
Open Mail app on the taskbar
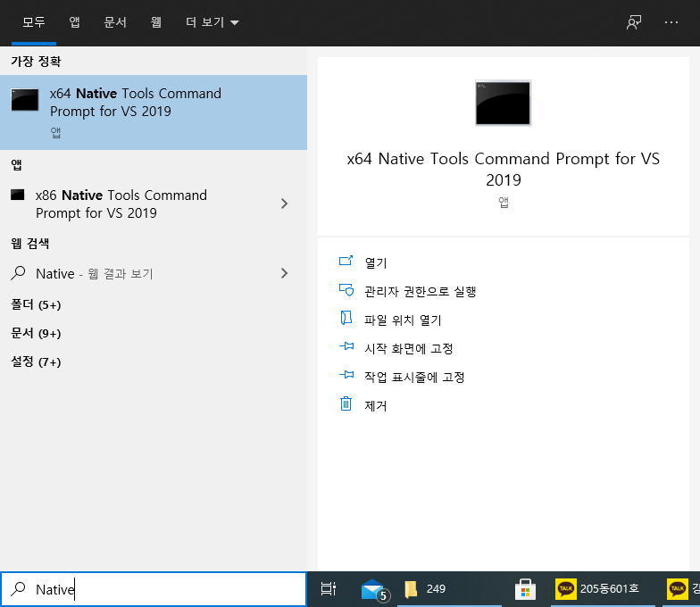point(375,589)
